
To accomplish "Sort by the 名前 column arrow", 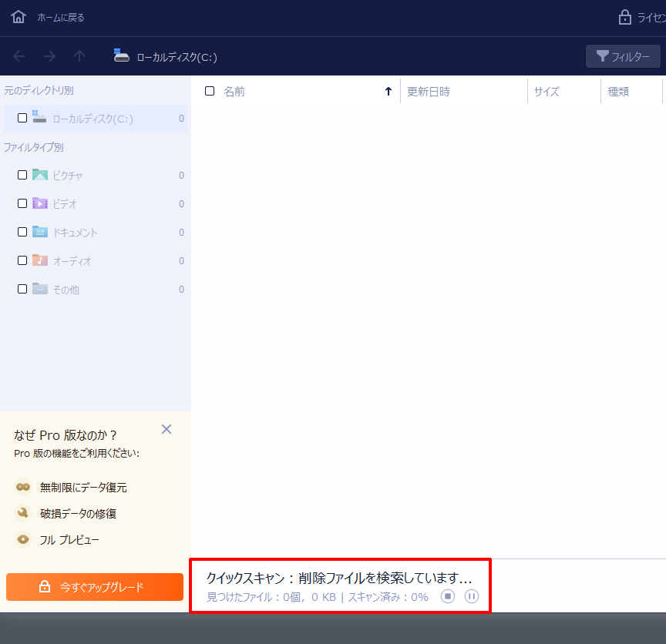I will [x=388, y=92].
